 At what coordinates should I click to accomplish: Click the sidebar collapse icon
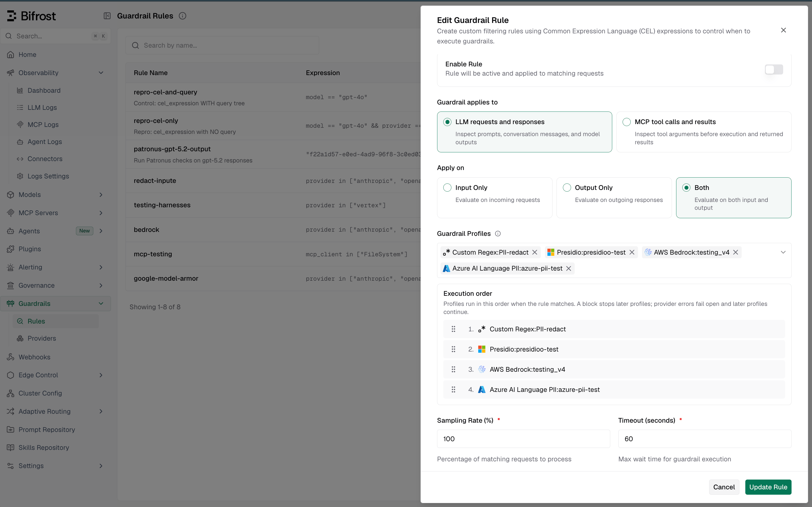tap(107, 16)
